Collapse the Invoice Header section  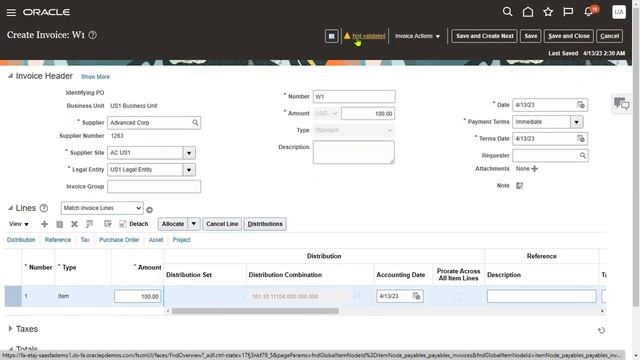pyautogui.click(x=10, y=76)
